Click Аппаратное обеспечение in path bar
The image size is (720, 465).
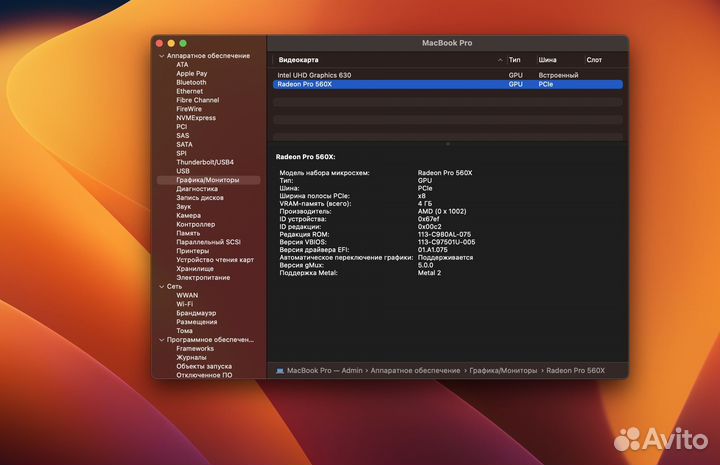(416, 371)
